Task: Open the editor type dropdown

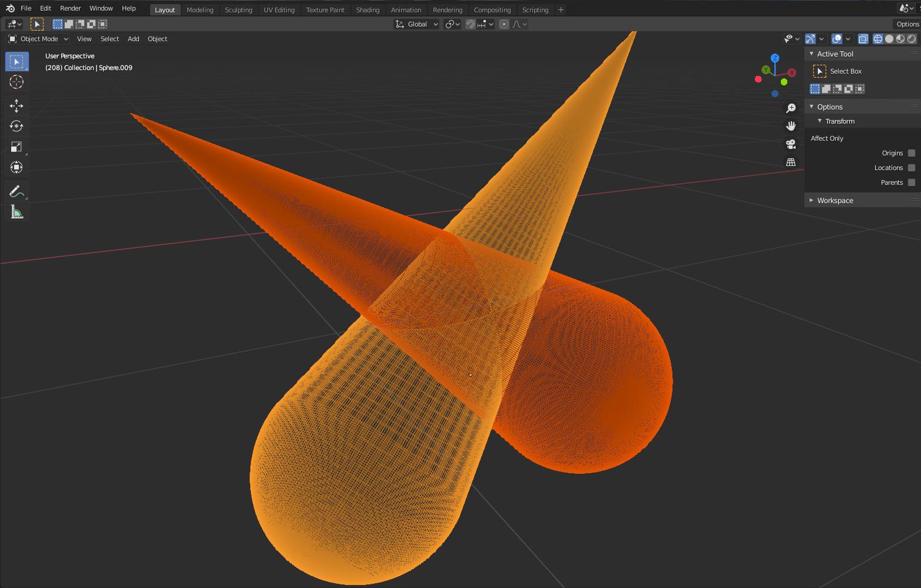Action: tap(14, 24)
